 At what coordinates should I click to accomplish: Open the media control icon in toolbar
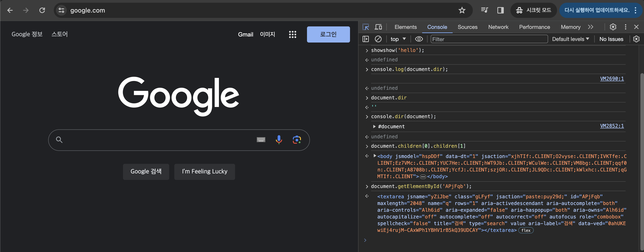(484, 10)
